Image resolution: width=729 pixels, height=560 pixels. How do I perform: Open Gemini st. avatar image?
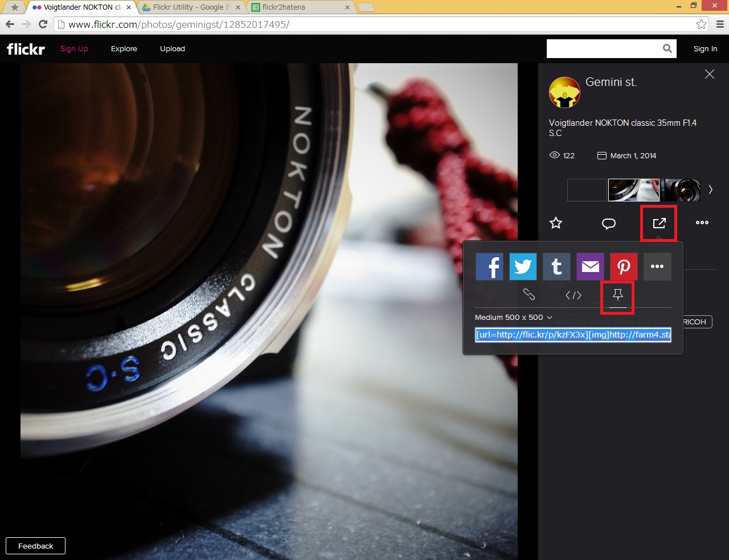click(564, 92)
